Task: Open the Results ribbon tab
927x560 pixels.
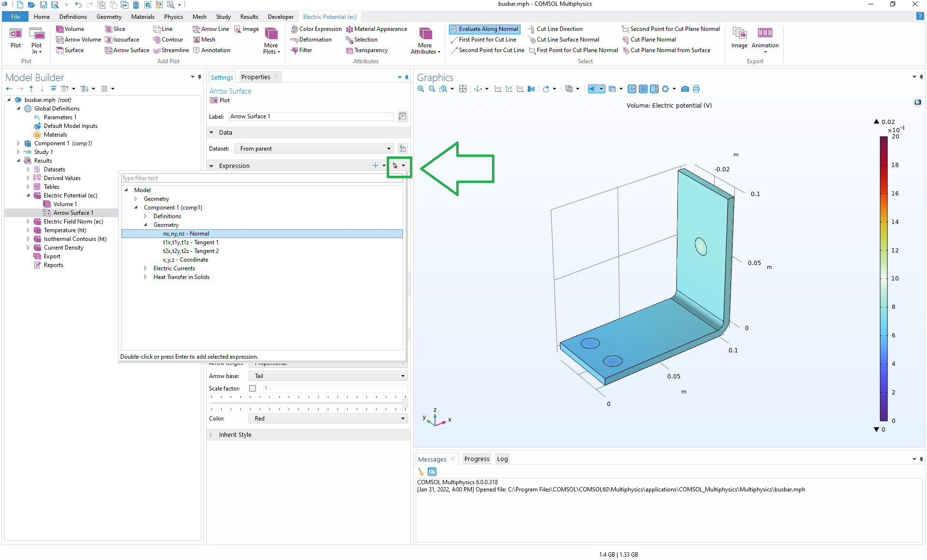Action: pos(249,17)
